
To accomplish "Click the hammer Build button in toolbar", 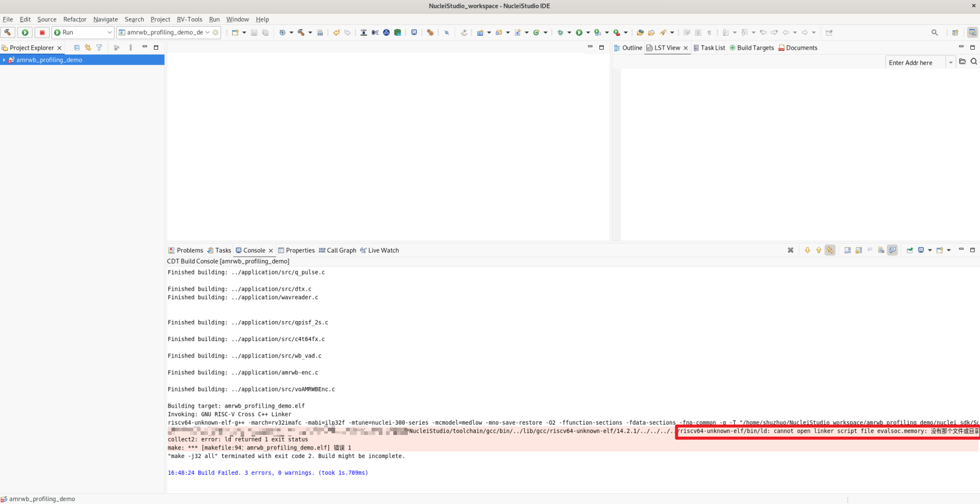I will tap(8, 33).
